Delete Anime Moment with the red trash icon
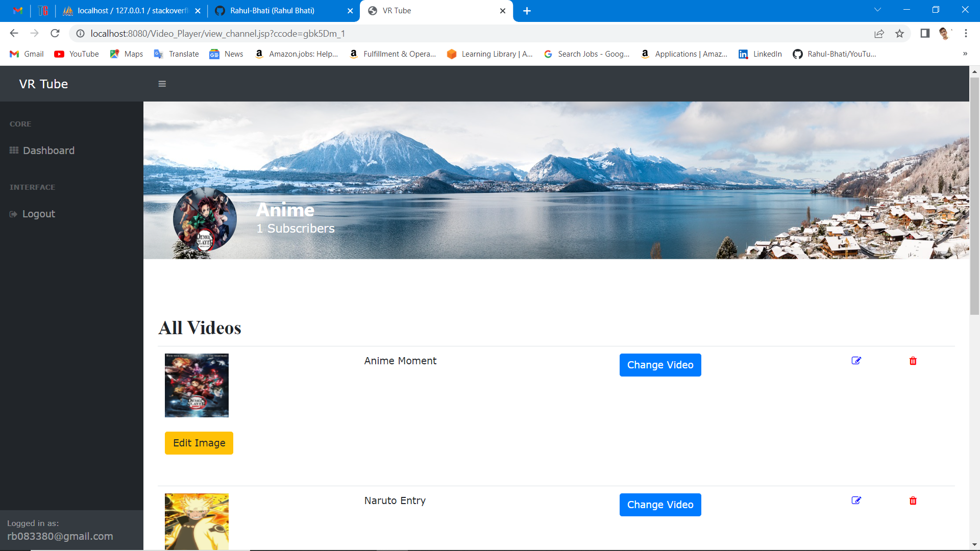The height and width of the screenshot is (551, 980). click(913, 361)
